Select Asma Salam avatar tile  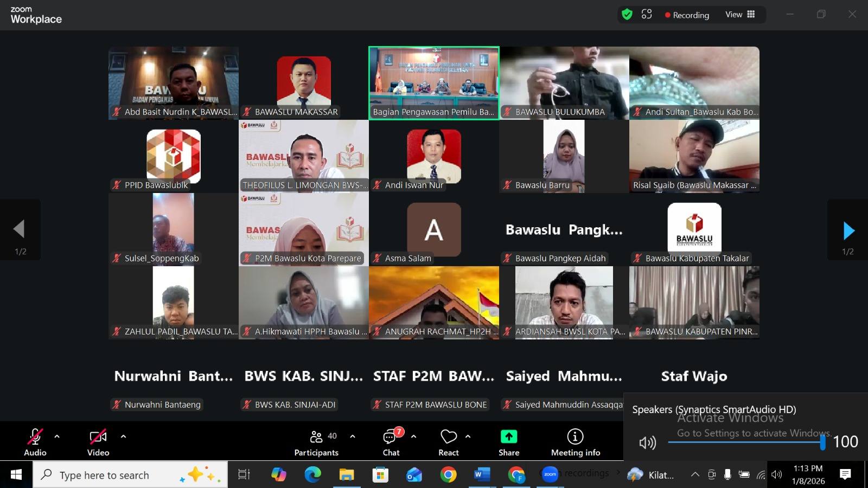434,229
